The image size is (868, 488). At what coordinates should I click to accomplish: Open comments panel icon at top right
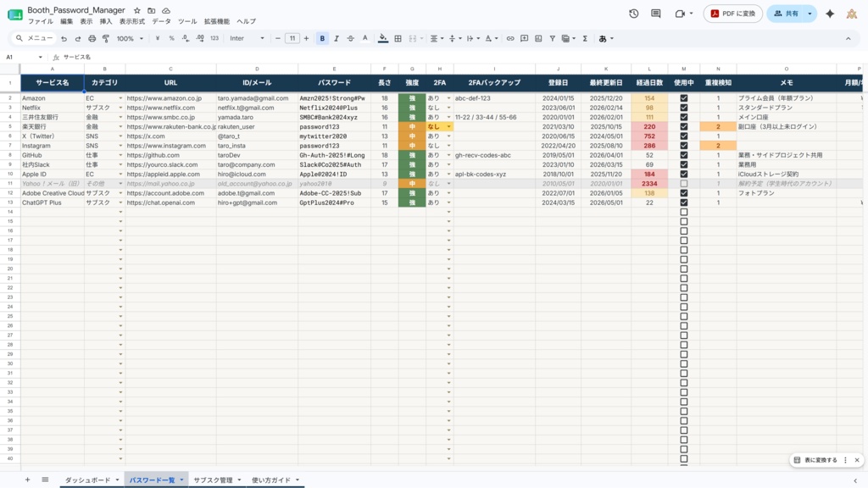click(656, 14)
